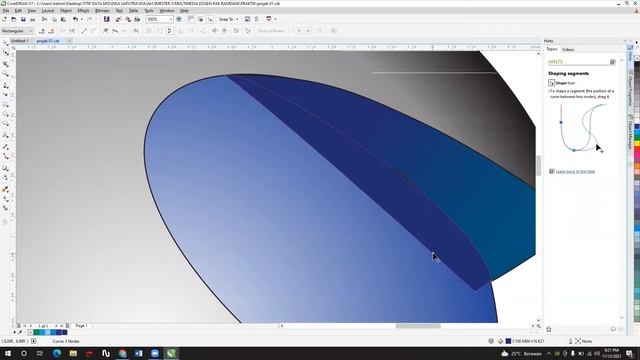The height and width of the screenshot is (360, 640).
Task: Select the no-color swatch in document palette
Action: point(30,333)
